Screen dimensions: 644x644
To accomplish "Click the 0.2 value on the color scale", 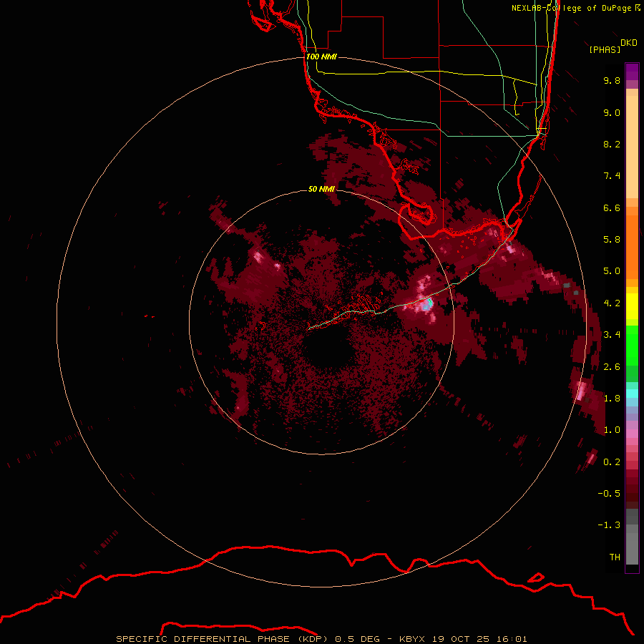I will tap(612, 462).
